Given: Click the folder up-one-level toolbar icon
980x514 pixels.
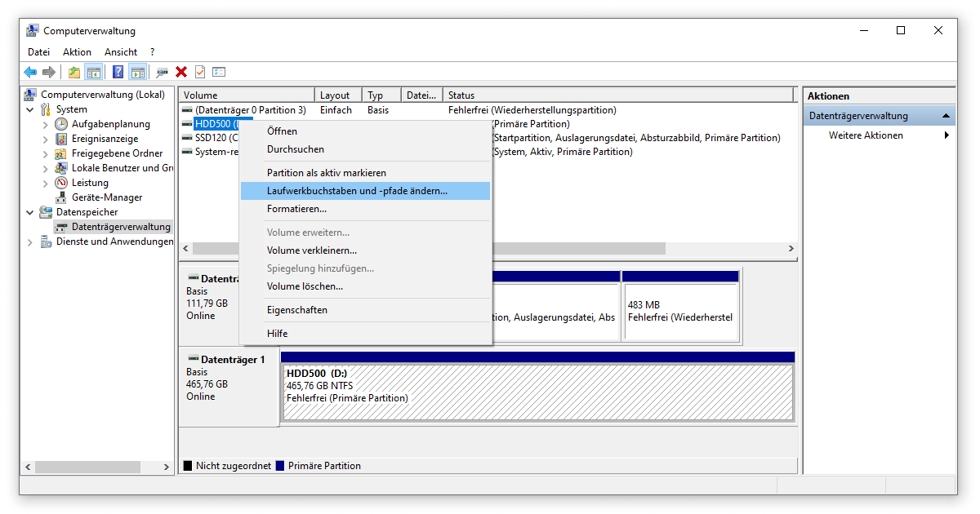Looking at the screenshot, I should 74,72.
